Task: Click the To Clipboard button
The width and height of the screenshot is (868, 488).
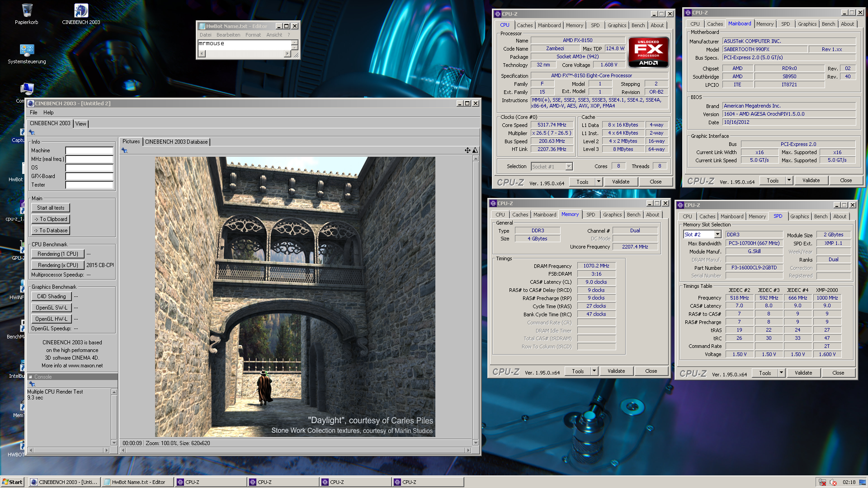Action: (51, 219)
